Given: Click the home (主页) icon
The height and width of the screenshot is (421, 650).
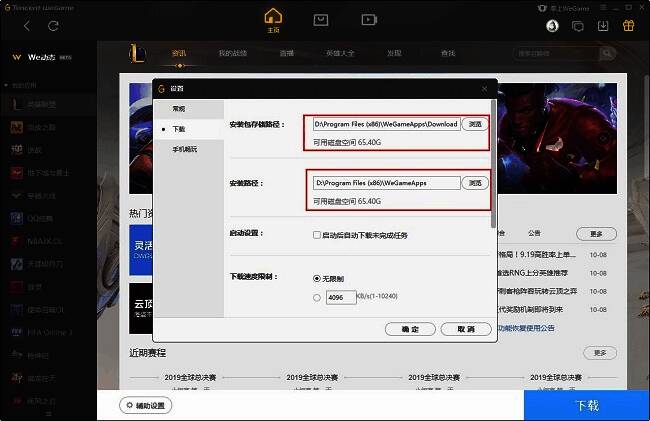Looking at the screenshot, I should pyautogui.click(x=273, y=18).
